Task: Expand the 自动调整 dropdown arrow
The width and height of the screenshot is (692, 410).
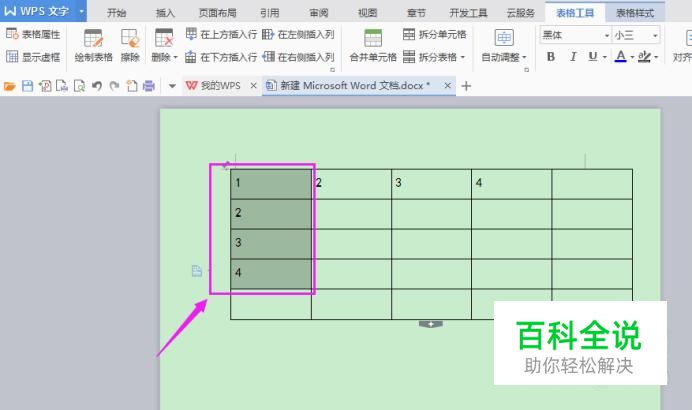Action: click(x=524, y=57)
